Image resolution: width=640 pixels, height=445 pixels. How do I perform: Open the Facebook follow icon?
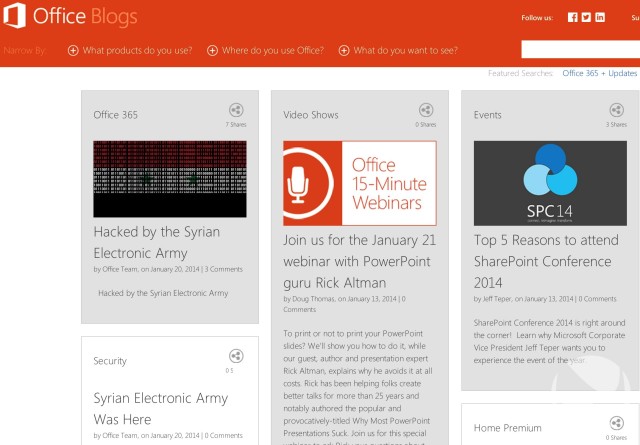pyautogui.click(x=573, y=17)
